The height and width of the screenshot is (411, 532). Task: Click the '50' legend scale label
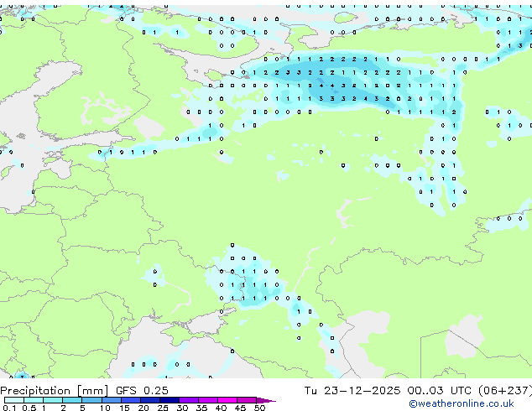click(259, 408)
